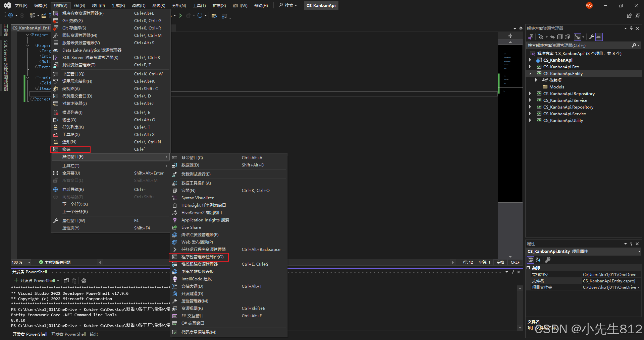
Task: Click the Solution Explorer properties wrench icon
Action: click(x=592, y=37)
